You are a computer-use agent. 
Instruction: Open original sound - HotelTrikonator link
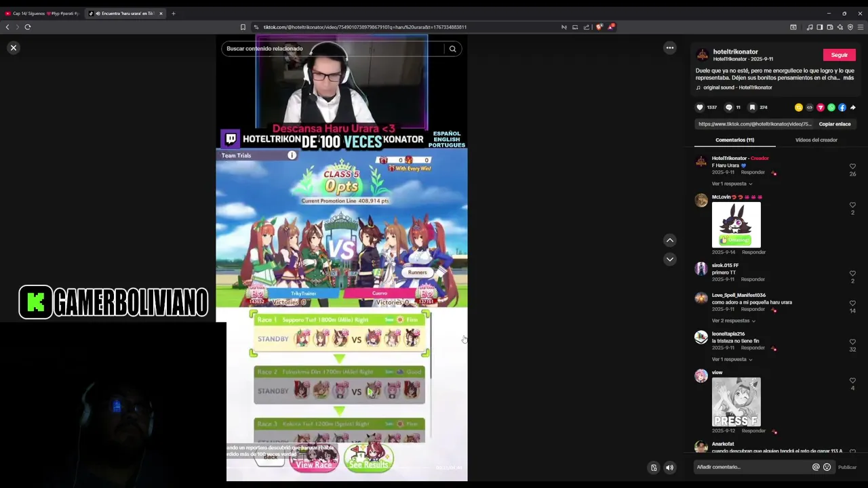pos(737,87)
